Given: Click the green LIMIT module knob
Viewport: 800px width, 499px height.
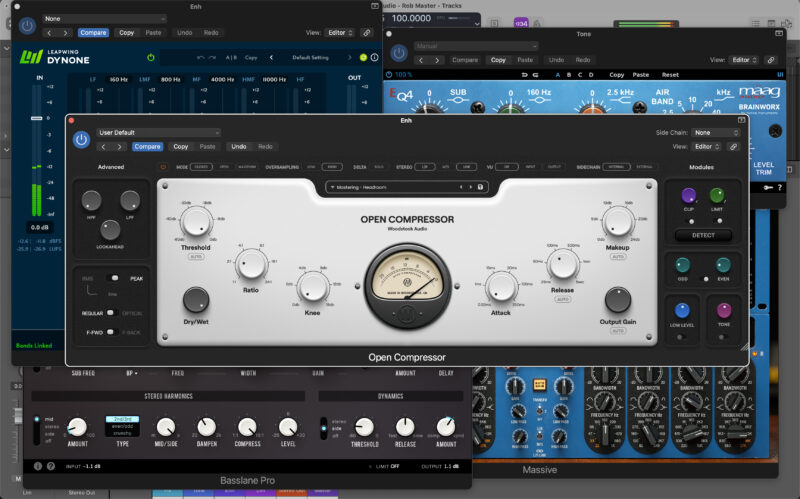Looking at the screenshot, I should (717, 196).
